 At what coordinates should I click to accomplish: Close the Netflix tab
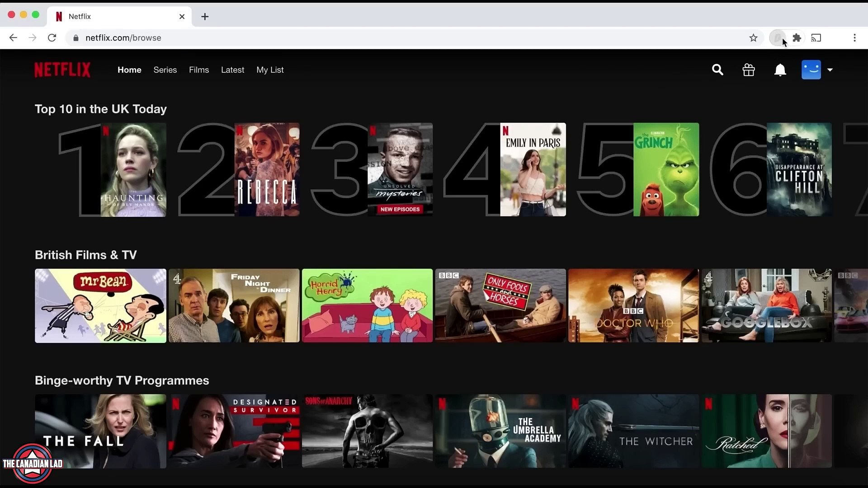(x=182, y=17)
